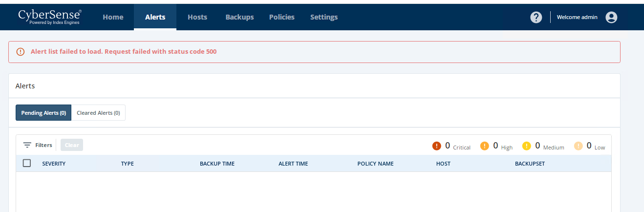
Task: Open the help question mark icon
Action: (x=536, y=17)
